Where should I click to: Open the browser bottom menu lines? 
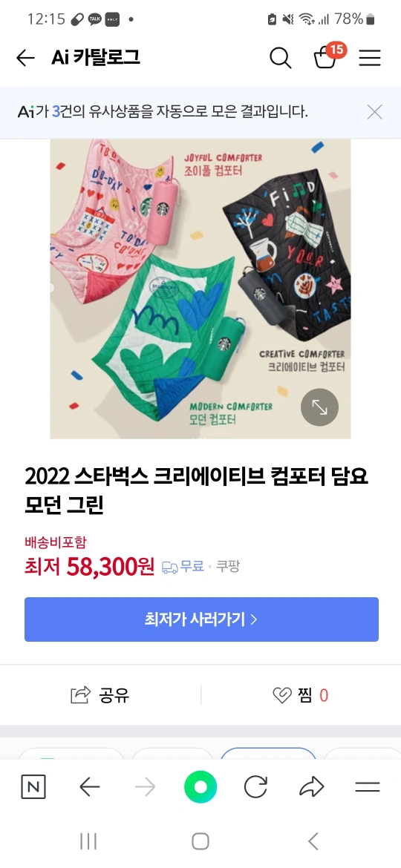coord(368,786)
